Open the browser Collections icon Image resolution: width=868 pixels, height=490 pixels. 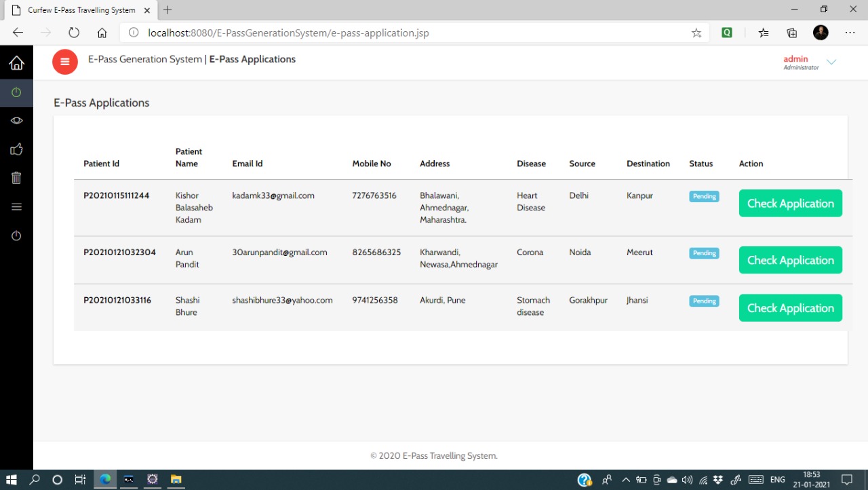(x=791, y=33)
